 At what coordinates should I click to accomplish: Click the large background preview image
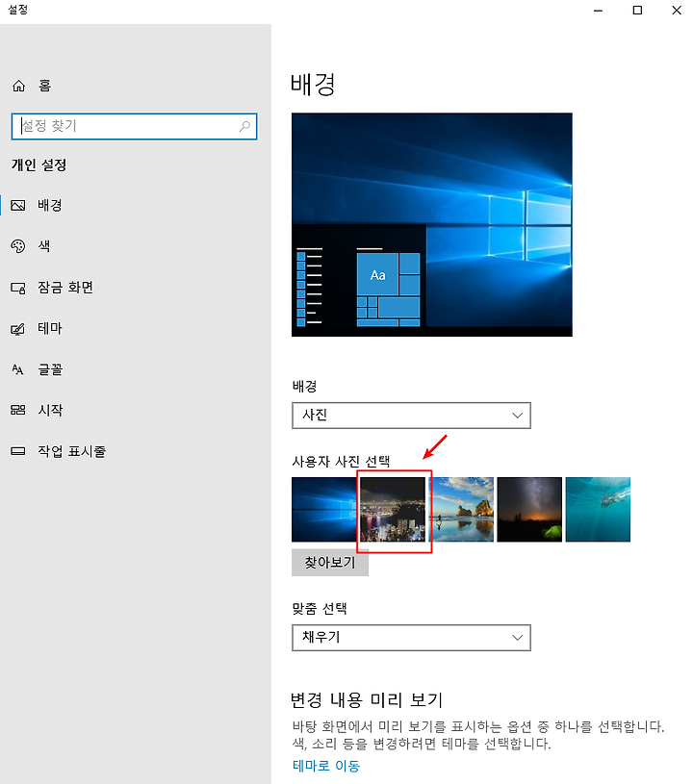coord(432,224)
